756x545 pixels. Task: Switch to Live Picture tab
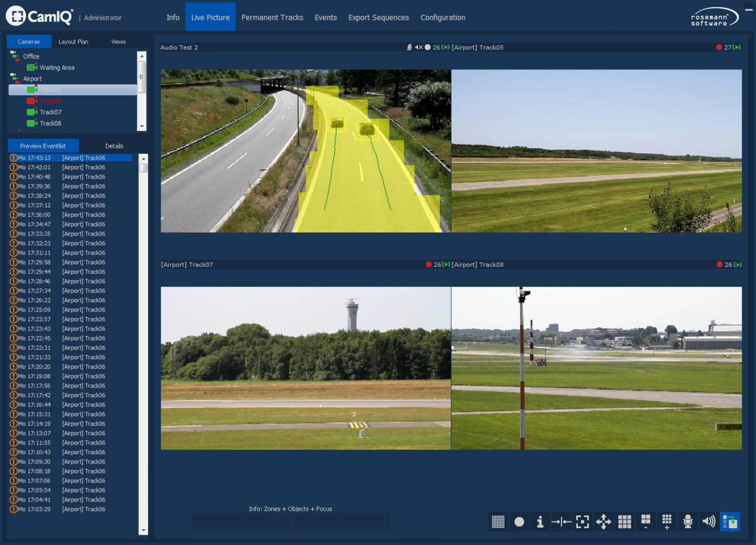(210, 17)
